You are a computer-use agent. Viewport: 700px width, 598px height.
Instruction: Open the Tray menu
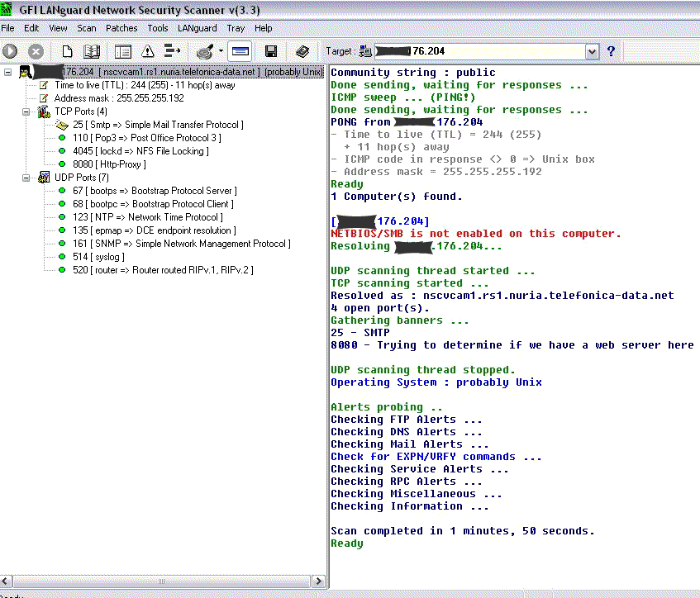pyautogui.click(x=236, y=28)
